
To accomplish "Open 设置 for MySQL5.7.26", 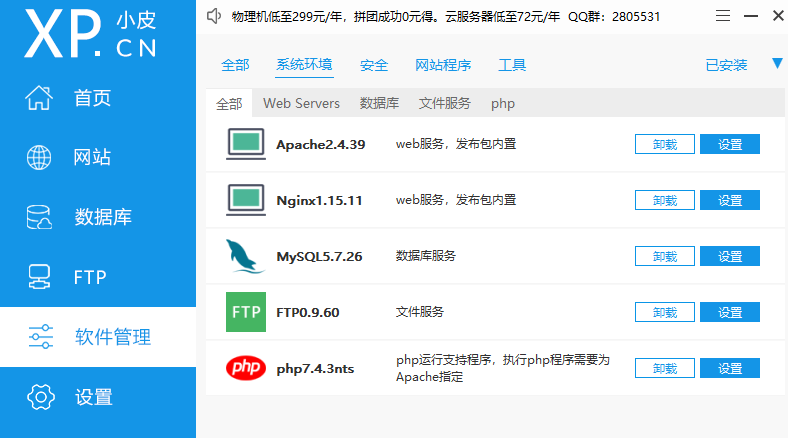I will pyautogui.click(x=730, y=256).
